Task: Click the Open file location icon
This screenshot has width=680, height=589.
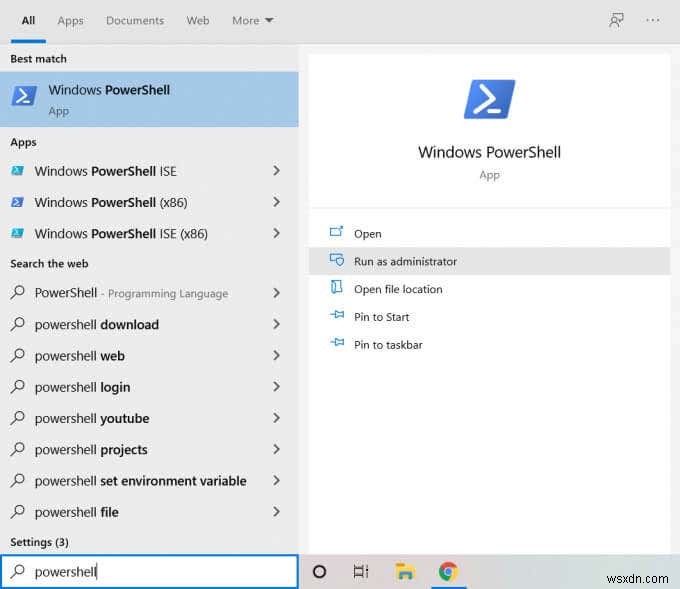Action: pyautogui.click(x=337, y=287)
